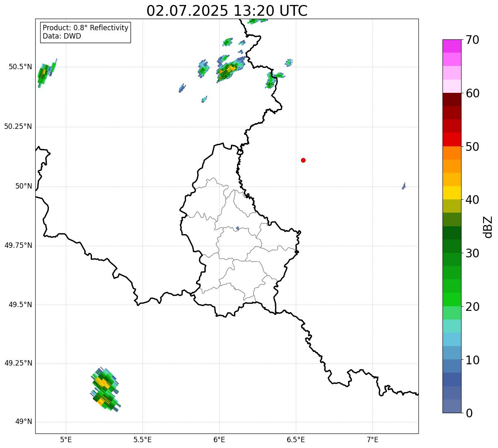Click the 49.75°N latitude label
Screen dimensions: 498x448
[18, 245]
